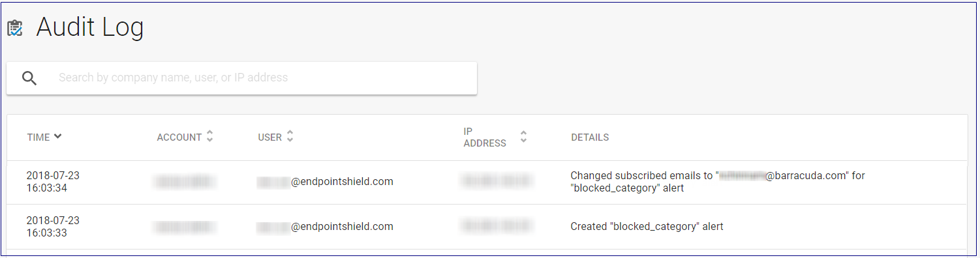This screenshot has height=258, width=980.
Task: Click the blurred IP address in first row
Action: (x=496, y=182)
